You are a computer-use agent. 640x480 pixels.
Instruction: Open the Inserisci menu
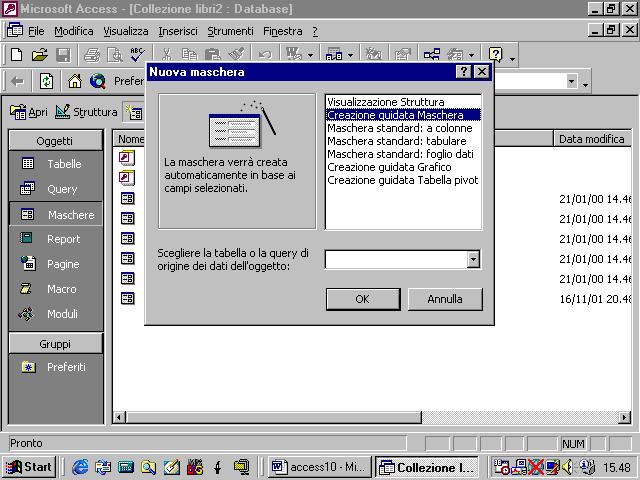pyautogui.click(x=178, y=31)
